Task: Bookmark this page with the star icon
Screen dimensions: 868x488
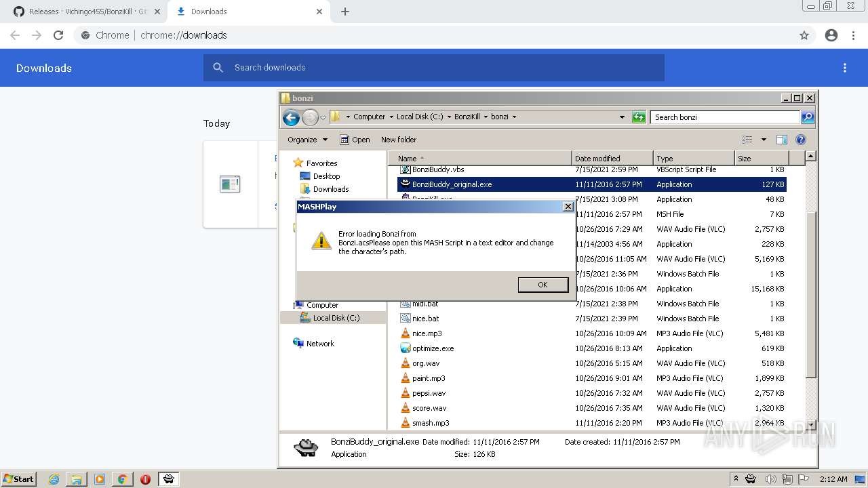Action: click(804, 35)
